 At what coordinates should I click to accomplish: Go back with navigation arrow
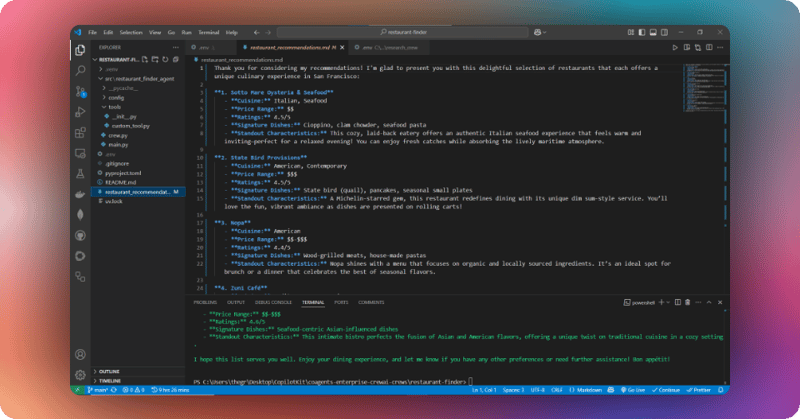coord(257,32)
